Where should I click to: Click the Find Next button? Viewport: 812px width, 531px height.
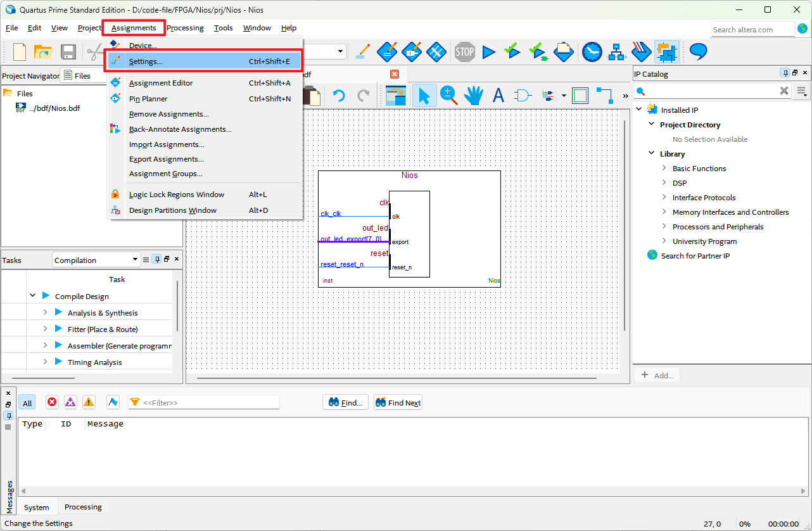click(398, 402)
